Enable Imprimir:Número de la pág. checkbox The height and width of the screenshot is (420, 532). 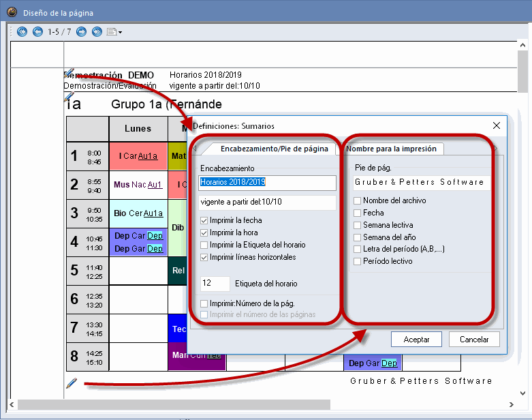(x=204, y=303)
